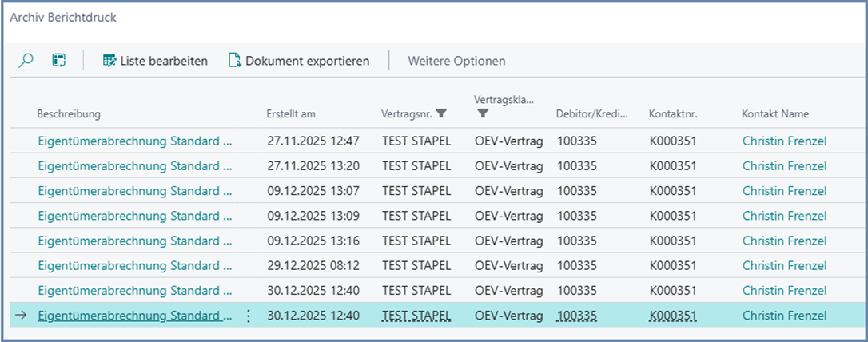Sort by the Beschreibung column header
868x342 pixels.
point(69,114)
